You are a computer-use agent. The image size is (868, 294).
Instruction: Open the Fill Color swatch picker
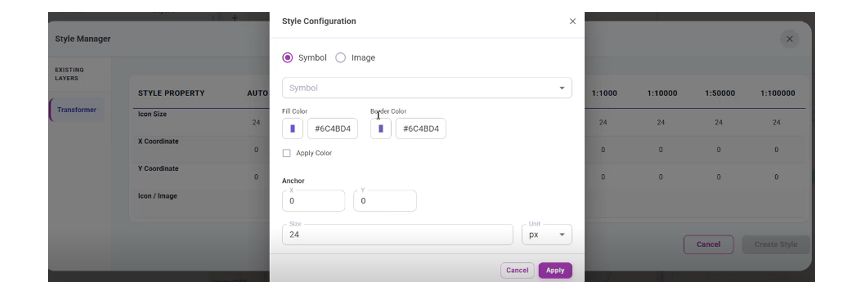(292, 128)
